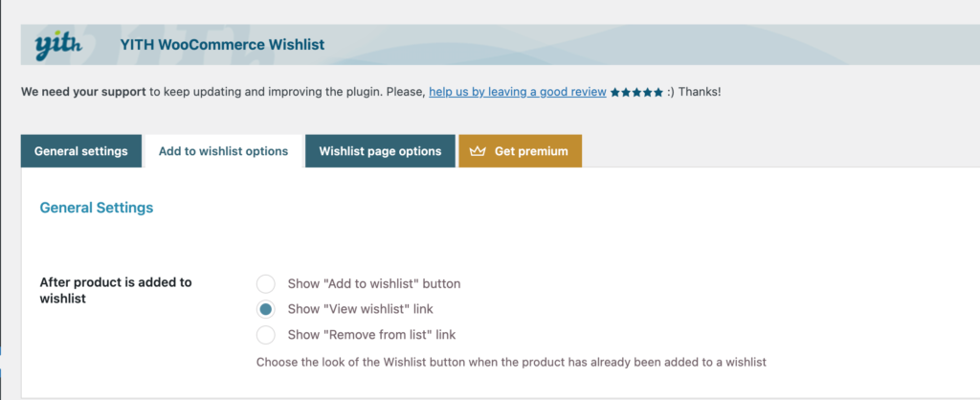
Task: Click the 'Show "View wishlist" link' label text
Action: 360,309
